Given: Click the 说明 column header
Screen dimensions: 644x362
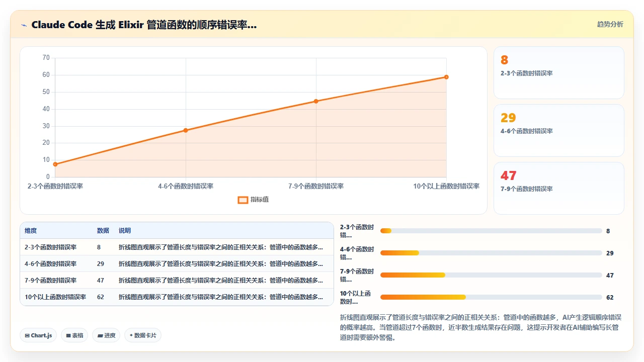Looking at the screenshot, I should 125,231.
